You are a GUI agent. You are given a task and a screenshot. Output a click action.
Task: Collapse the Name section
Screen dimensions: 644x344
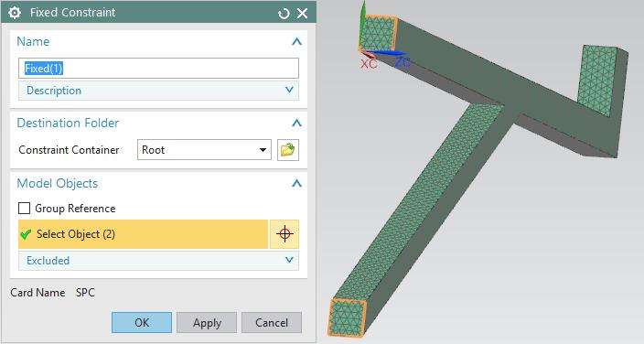(296, 41)
